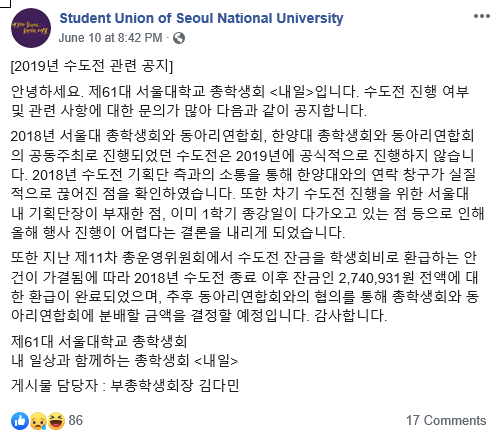Click the paragraph beginning 2018년 서울대 총학생회와
Viewport: 495px width, 434px height.
247,184
